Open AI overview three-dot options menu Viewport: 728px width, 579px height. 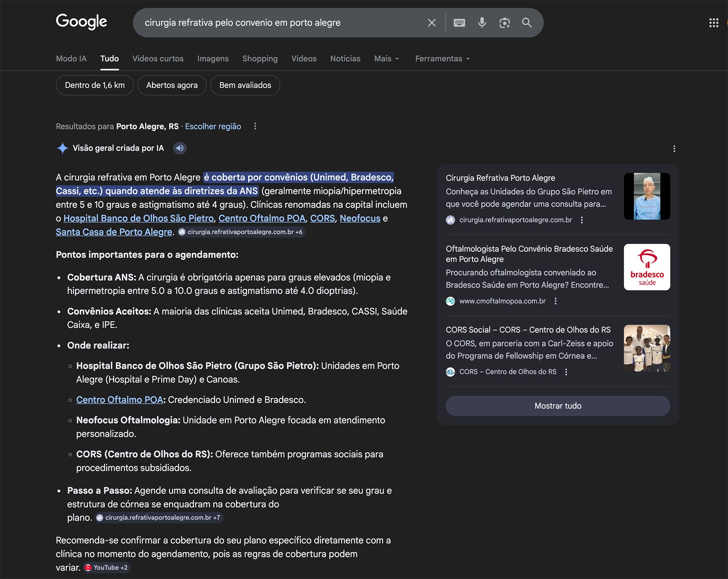coord(674,149)
